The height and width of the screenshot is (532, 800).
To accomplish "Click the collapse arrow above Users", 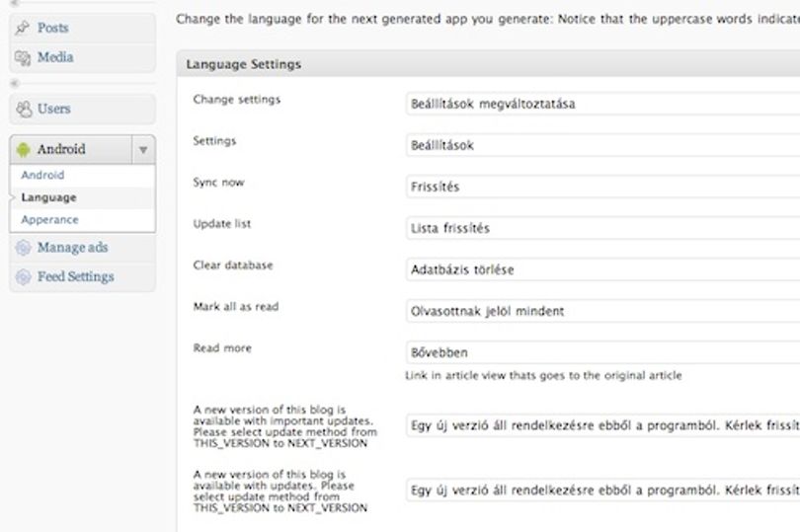I will [15, 83].
